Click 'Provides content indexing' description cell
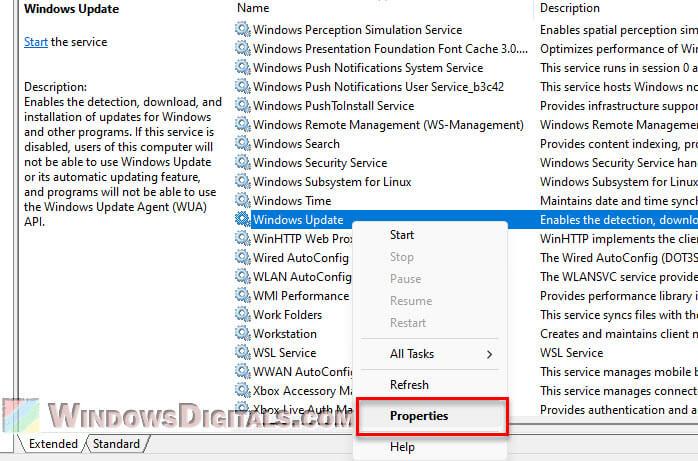The height and width of the screenshot is (461, 698). point(619,144)
